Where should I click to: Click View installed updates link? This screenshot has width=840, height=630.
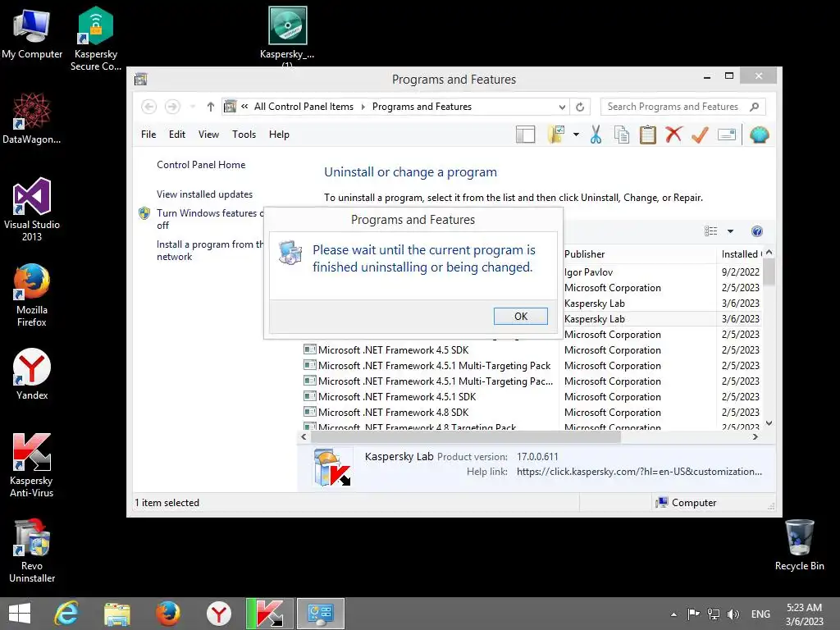coord(204,194)
